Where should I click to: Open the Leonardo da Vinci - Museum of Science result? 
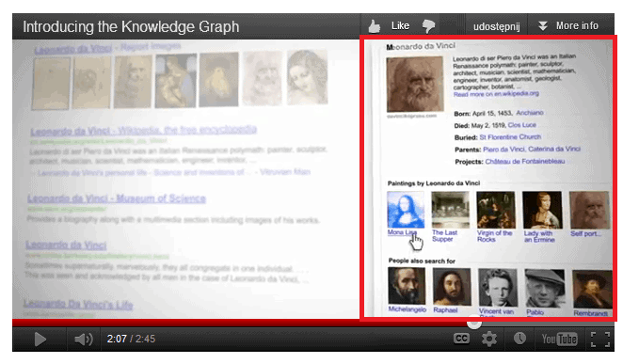click(117, 198)
